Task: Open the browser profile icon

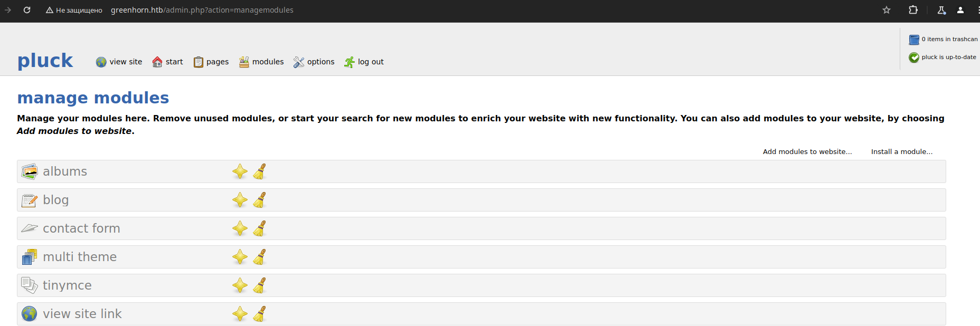Action: 960,10
